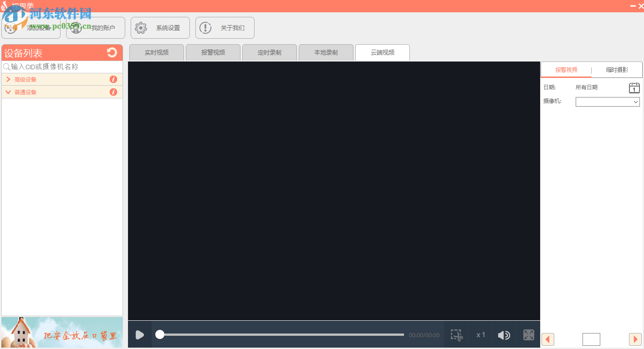644x349 pixels.
Task: Refresh the 设备列表 device list
Action: coord(112,52)
